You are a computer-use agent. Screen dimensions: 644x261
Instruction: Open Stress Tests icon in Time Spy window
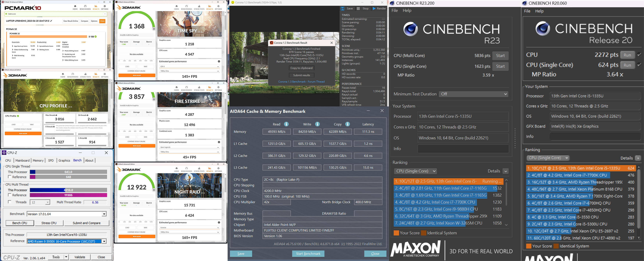pyautogui.click(x=199, y=6)
